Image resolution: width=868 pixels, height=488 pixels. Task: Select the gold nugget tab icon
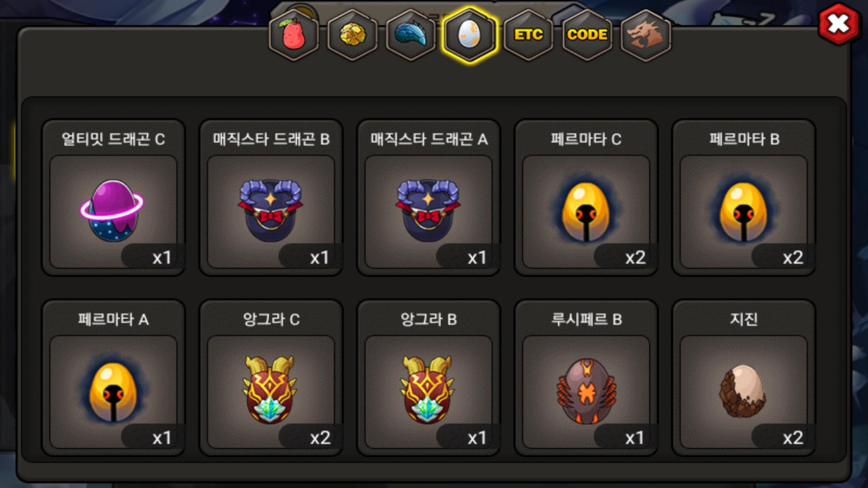[353, 35]
